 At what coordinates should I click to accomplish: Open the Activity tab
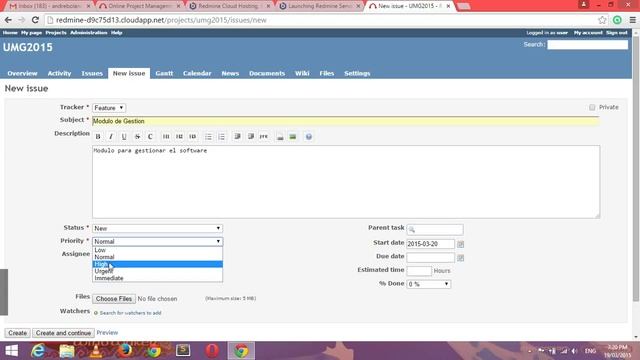[x=59, y=73]
